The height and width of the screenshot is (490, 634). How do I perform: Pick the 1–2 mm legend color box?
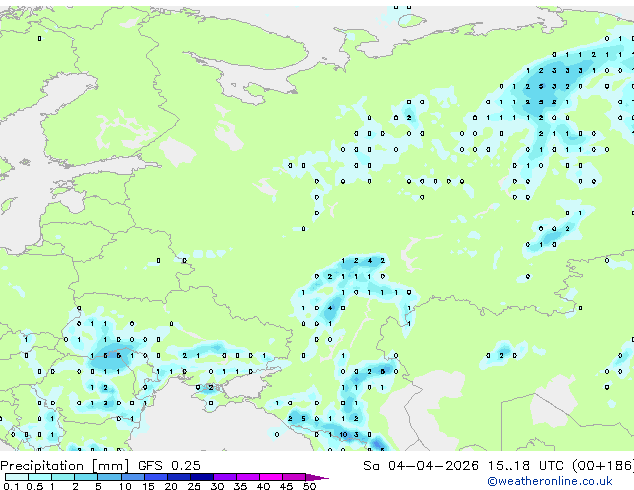point(63,477)
